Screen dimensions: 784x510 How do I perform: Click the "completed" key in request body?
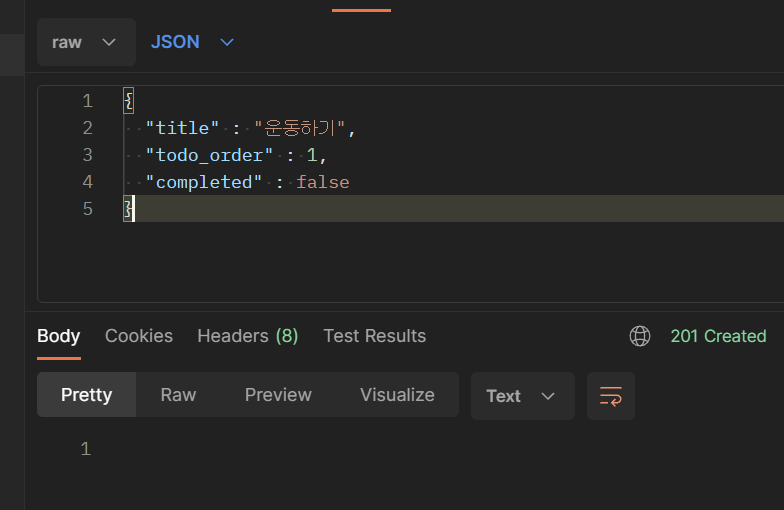pyautogui.click(x=204, y=182)
